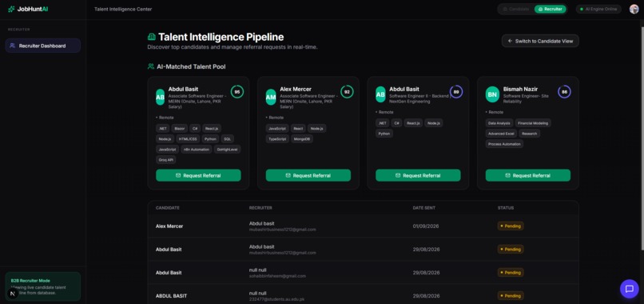The width and height of the screenshot is (644, 304).
Task: Select the SQL skill tag
Action: click(227, 139)
